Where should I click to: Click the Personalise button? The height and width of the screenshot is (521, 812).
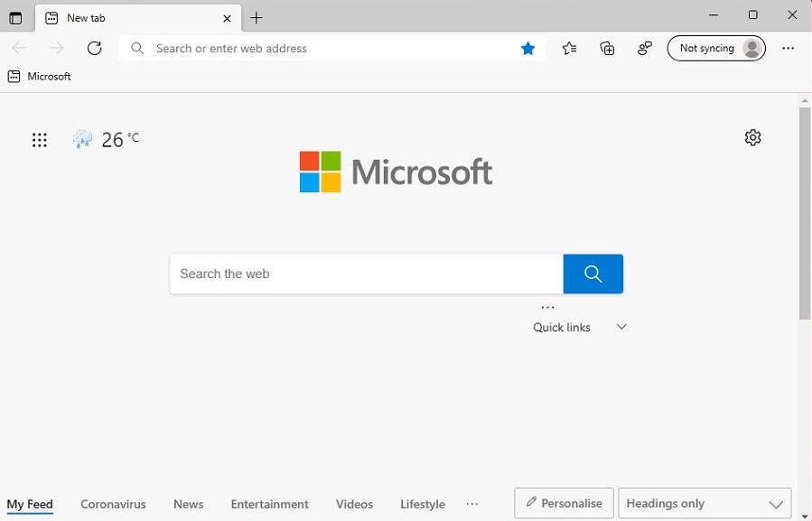pyautogui.click(x=564, y=503)
